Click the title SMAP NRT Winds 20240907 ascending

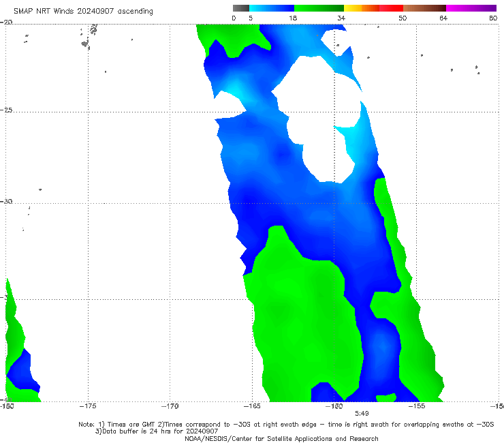pyautogui.click(x=83, y=12)
